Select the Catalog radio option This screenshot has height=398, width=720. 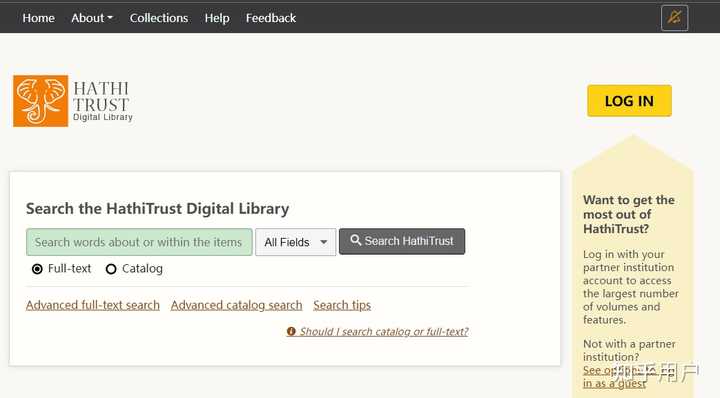[x=111, y=269]
